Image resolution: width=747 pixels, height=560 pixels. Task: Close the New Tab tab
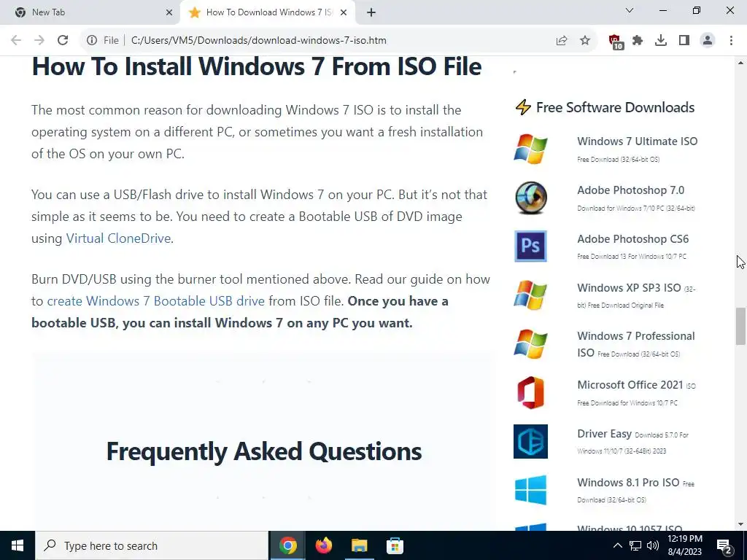tap(169, 13)
